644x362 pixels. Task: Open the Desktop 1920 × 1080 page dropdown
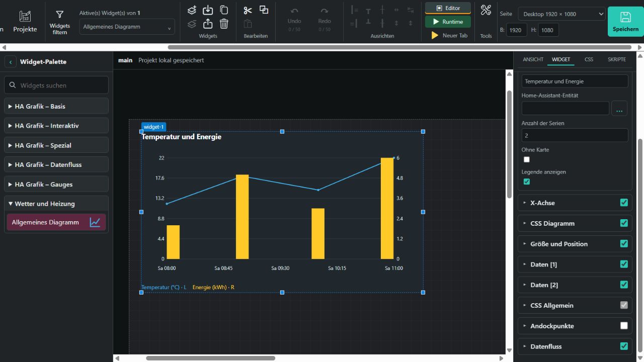coord(561,14)
